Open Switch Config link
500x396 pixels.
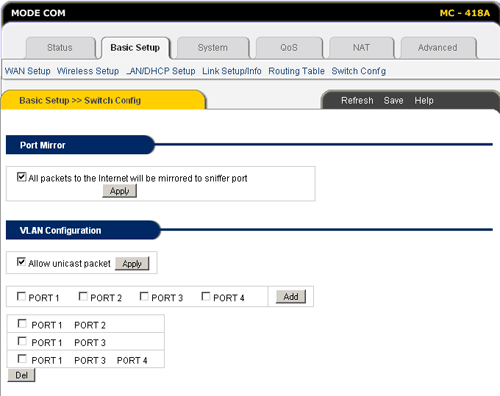click(x=359, y=71)
